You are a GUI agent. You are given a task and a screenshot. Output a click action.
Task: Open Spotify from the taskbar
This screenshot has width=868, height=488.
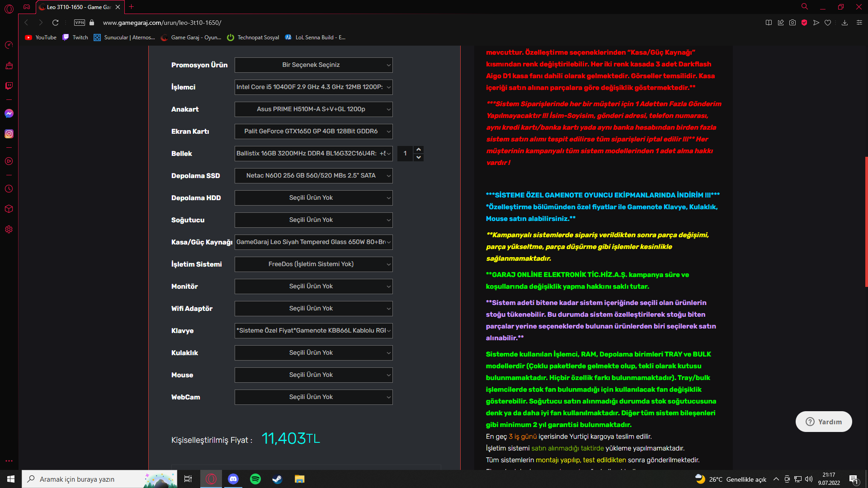coord(255,479)
